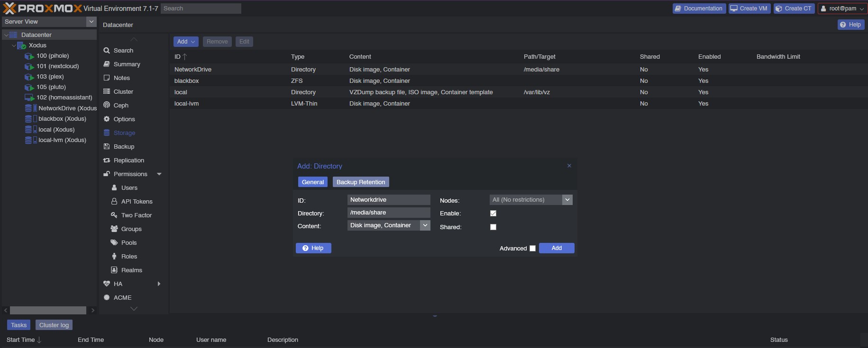This screenshot has width=868, height=348.
Task: Open Search in Datacenter menu
Action: pos(123,50)
